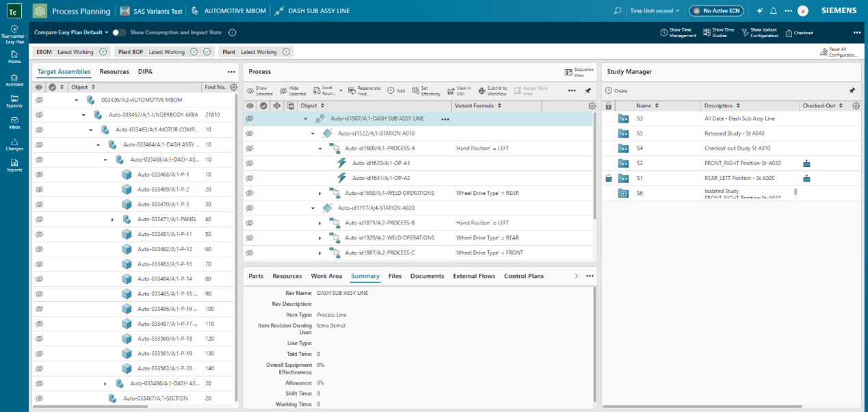Expand the Auto-id1658 WELD OPERATIONS node

(319, 192)
